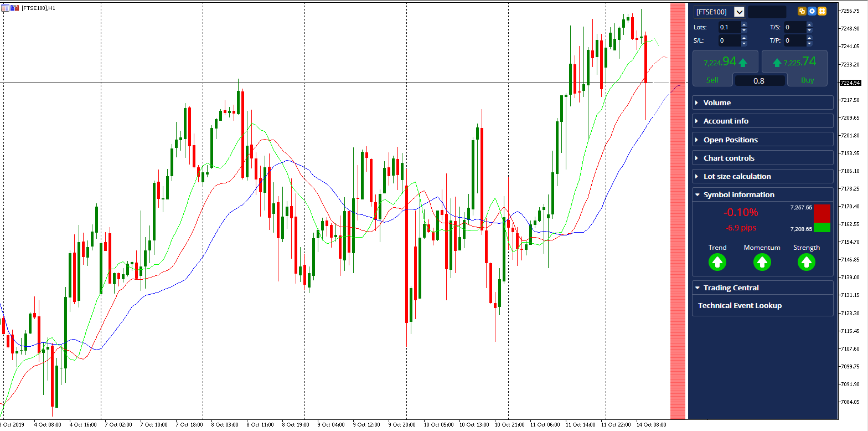Click the green Trend up-arrow indicator
The height and width of the screenshot is (431, 868).
point(717,263)
